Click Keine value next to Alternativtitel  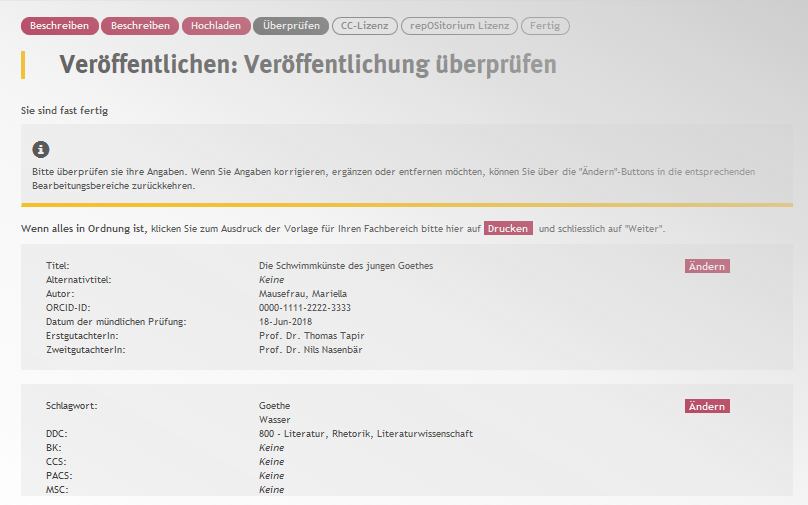tap(272, 280)
